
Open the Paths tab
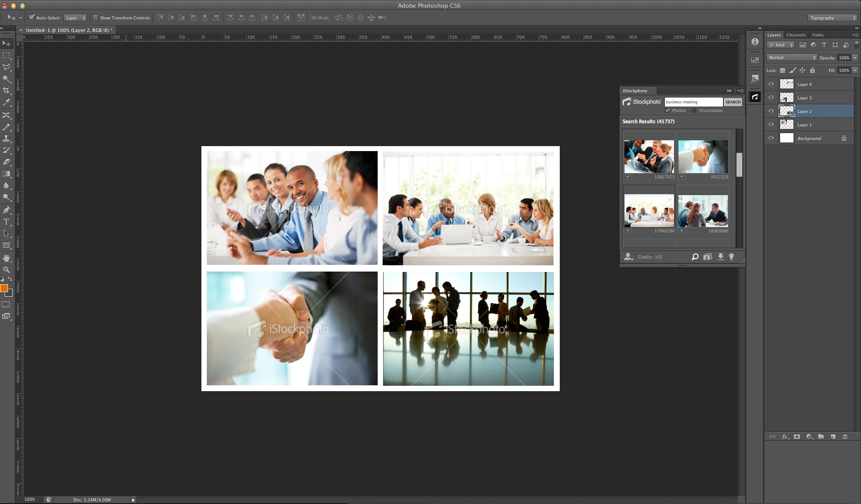[x=817, y=35]
